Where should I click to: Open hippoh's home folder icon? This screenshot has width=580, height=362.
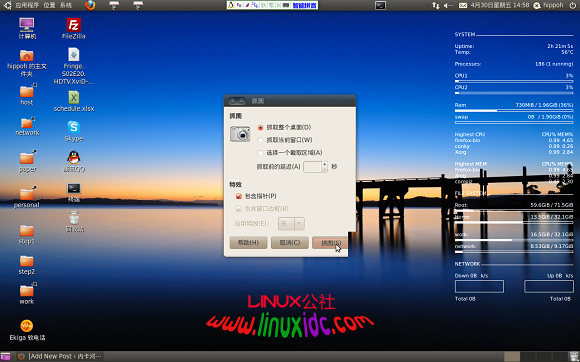(x=27, y=63)
